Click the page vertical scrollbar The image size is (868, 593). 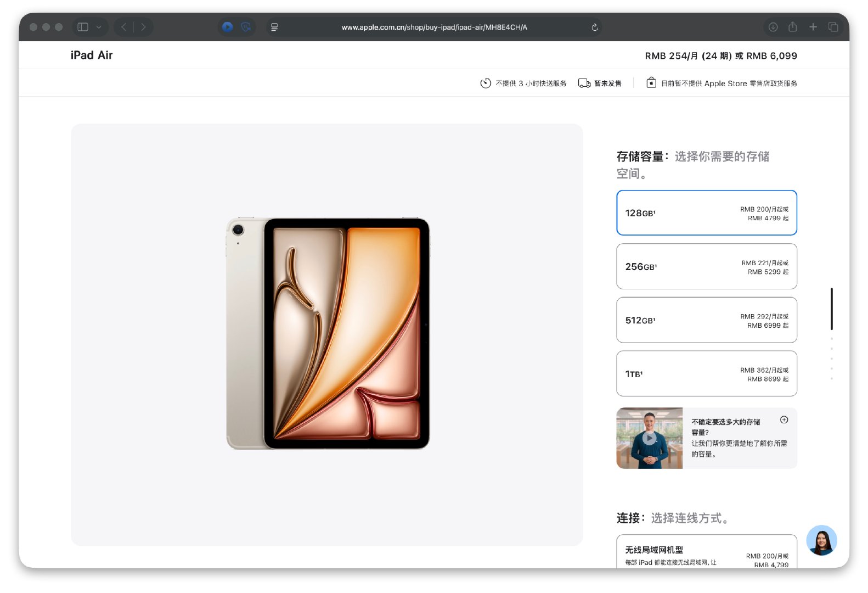tap(832, 309)
